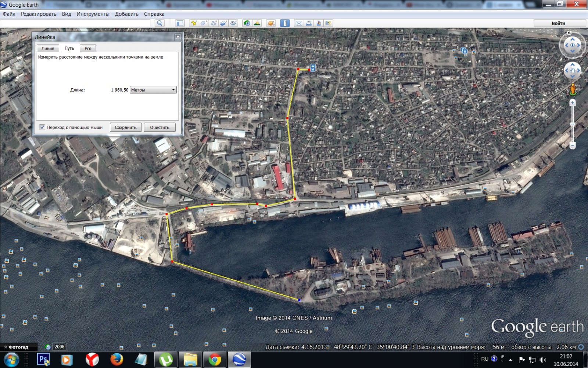
Task: Open the Метры units dropdown
Action: 153,90
